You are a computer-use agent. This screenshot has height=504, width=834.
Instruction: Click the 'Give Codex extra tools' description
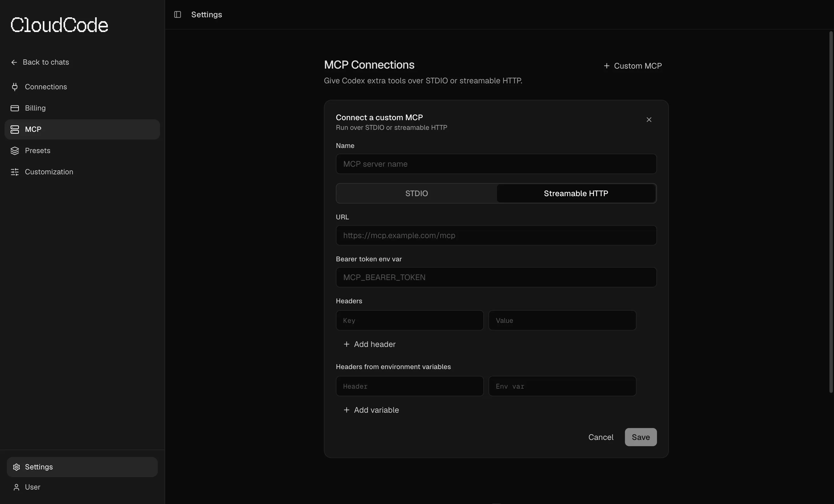(x=423, y=81)
